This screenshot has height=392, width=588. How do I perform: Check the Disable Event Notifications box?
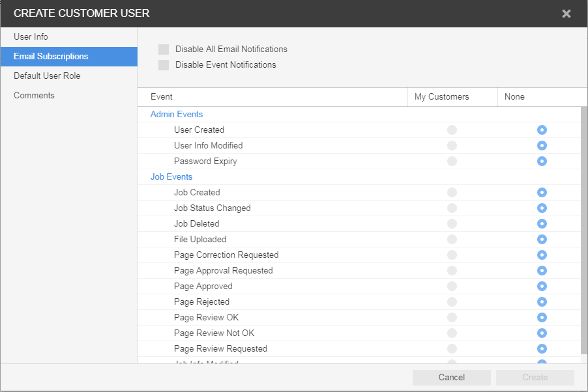pos(164,65)
